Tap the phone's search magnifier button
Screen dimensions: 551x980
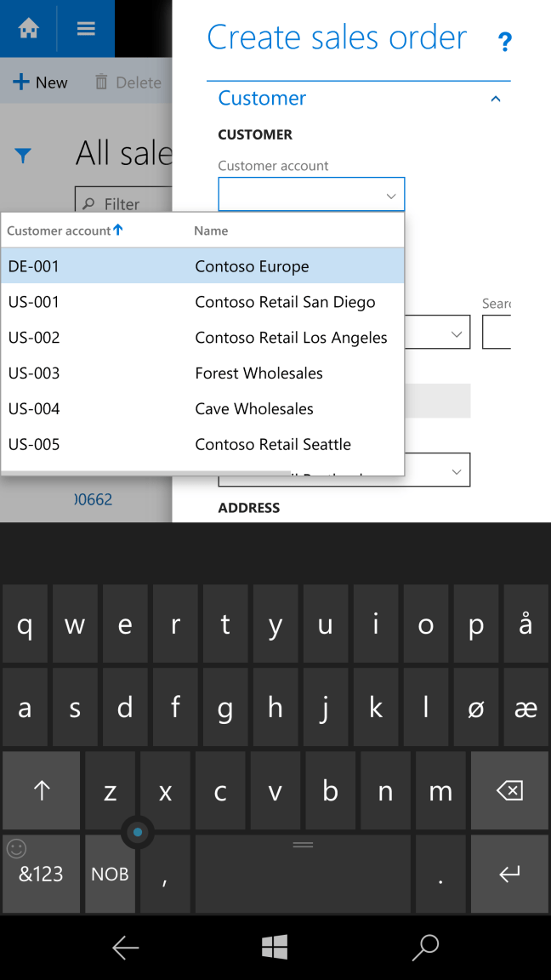[x=424, y=947]
